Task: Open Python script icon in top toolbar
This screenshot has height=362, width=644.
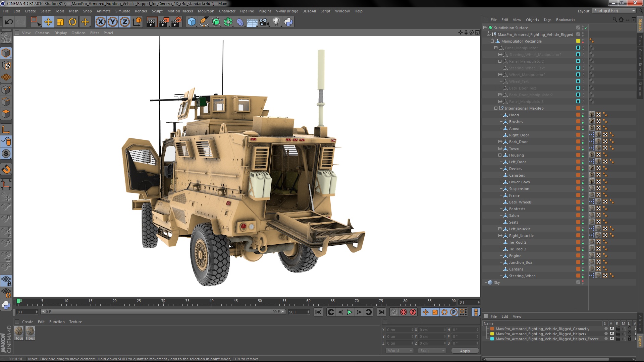Action: coord(288,22)
